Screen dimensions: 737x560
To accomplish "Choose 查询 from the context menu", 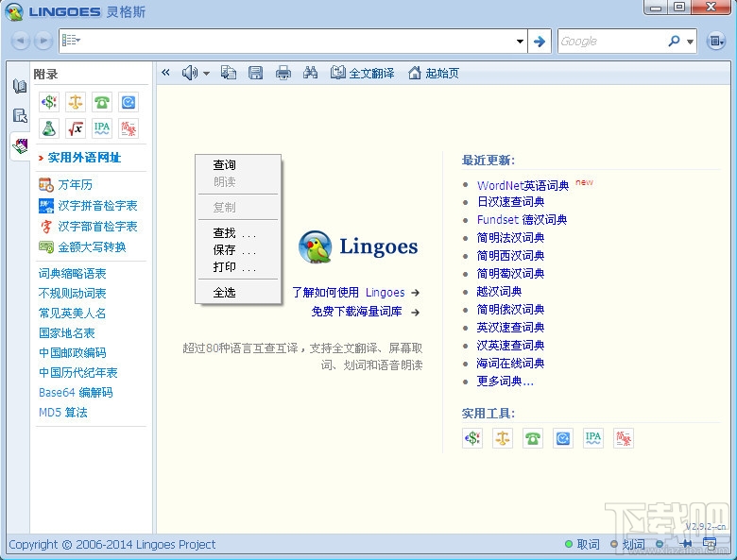I will point(238,165).
